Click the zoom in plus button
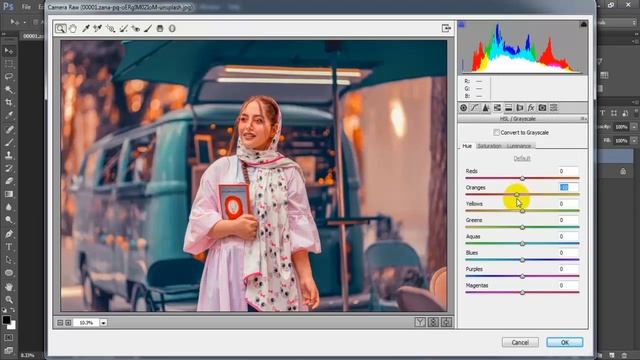640x360 pixels. tap(68, 322)
